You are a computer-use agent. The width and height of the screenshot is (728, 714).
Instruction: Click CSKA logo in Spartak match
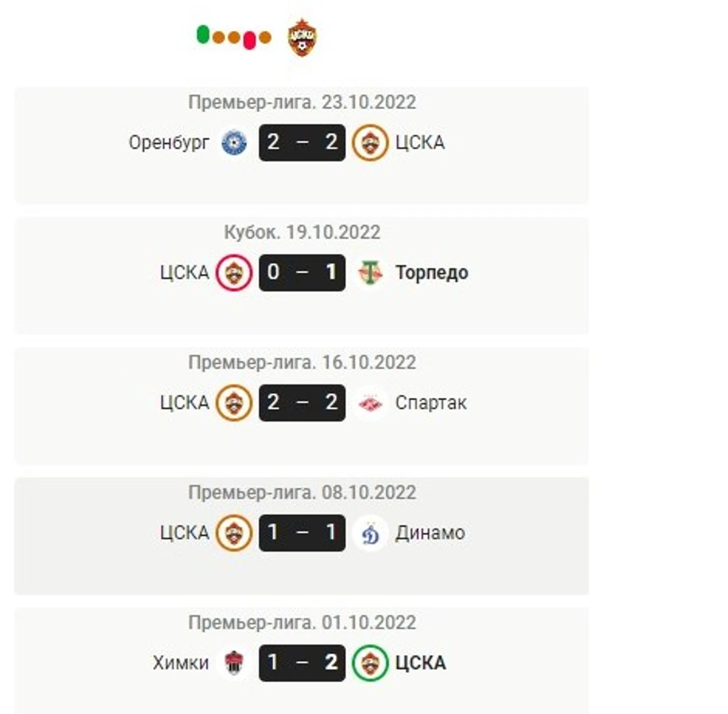tap(234, 403)
